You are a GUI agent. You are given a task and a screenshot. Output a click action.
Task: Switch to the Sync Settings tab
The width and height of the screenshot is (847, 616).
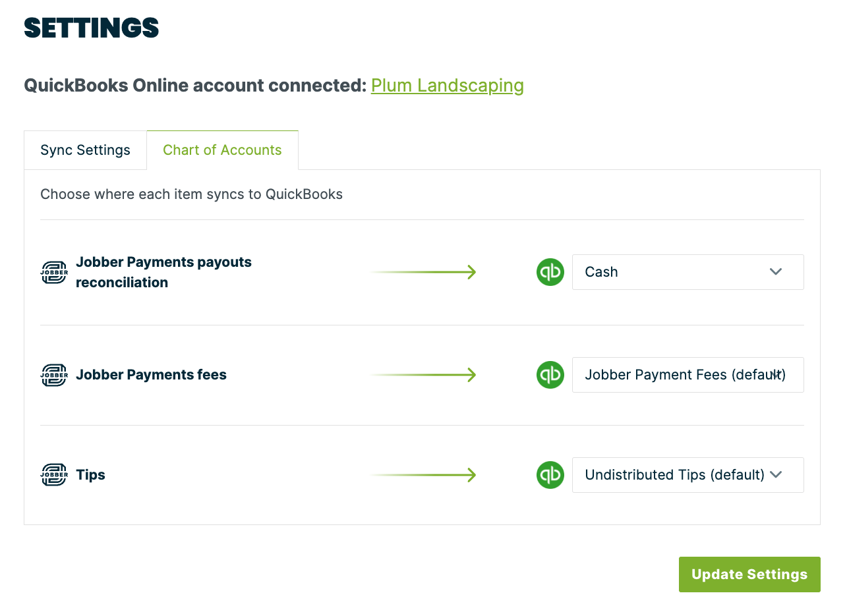(85, 150)
